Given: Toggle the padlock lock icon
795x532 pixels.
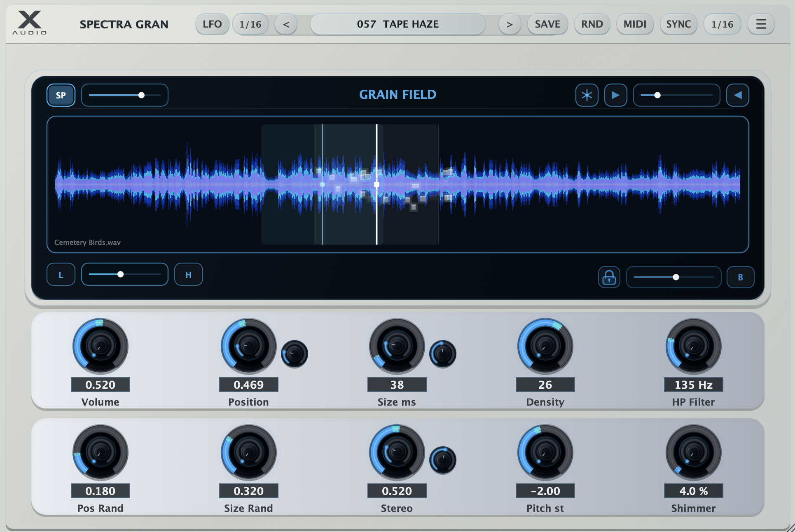Looking at the screenshot, I should pos(609,277).
